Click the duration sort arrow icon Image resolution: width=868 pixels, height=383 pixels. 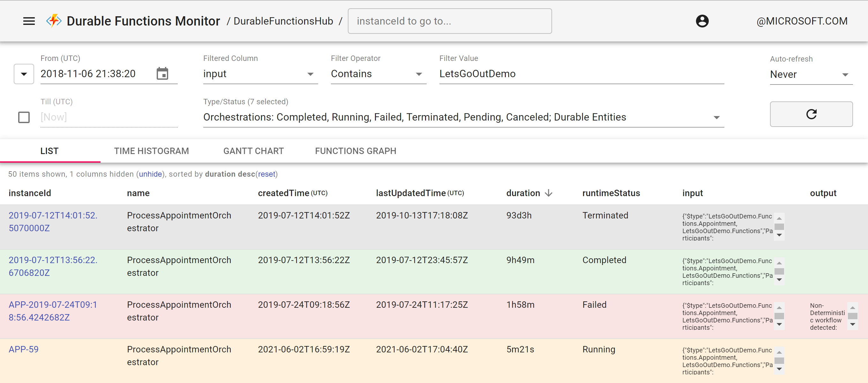click(x=549, y=193)
